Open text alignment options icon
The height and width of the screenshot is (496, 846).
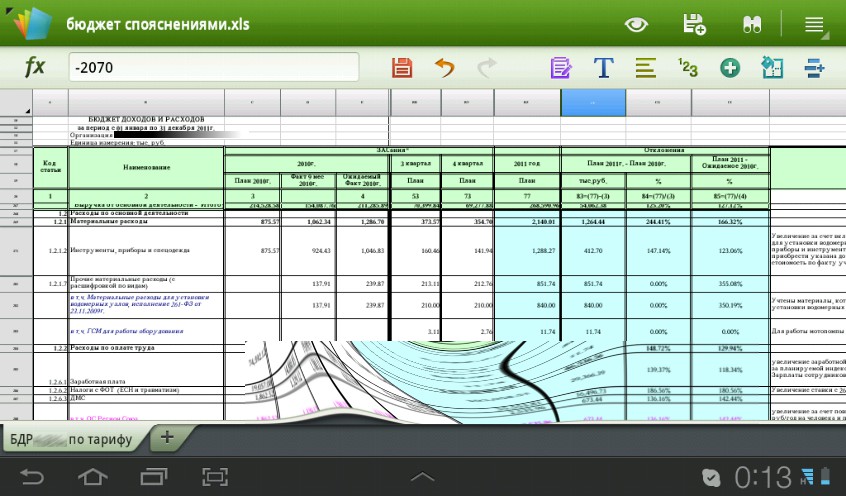point(645,68)
